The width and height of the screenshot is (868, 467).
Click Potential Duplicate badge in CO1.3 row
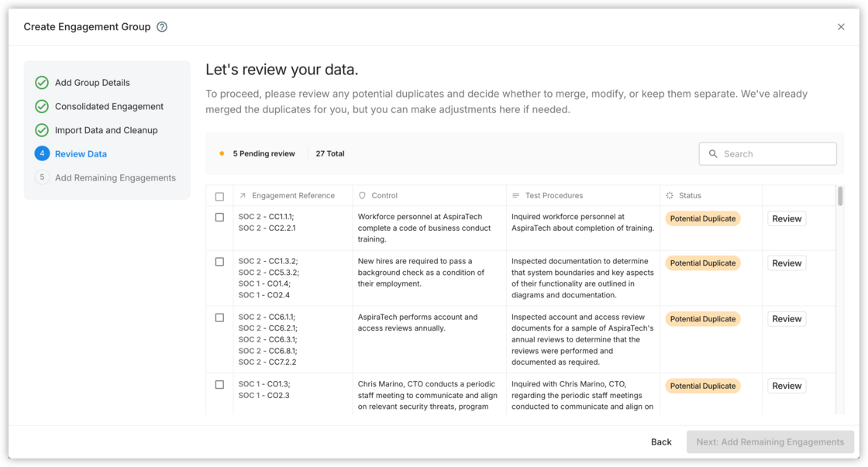tap(702, 386)
